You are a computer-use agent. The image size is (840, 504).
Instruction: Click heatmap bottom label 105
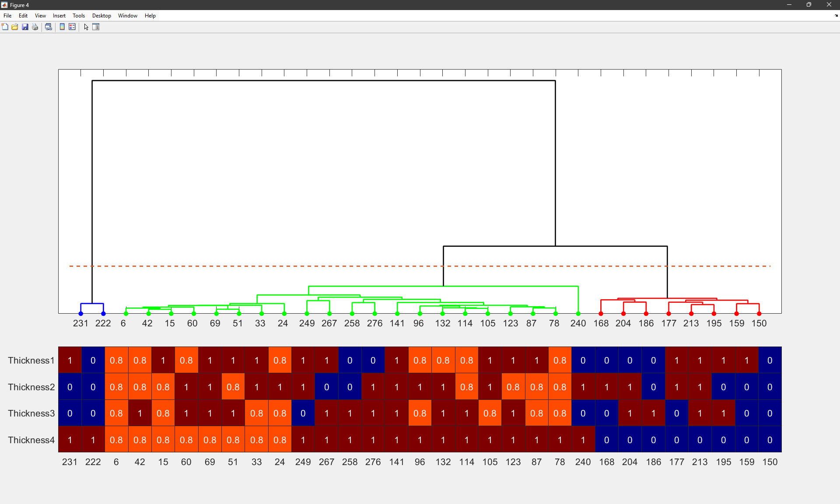coord(490,462)
